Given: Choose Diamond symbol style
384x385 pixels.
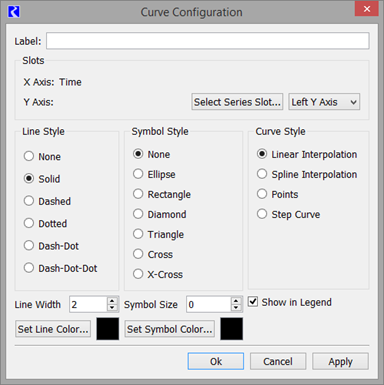Looking at the screenshot, I should [160, 214].
